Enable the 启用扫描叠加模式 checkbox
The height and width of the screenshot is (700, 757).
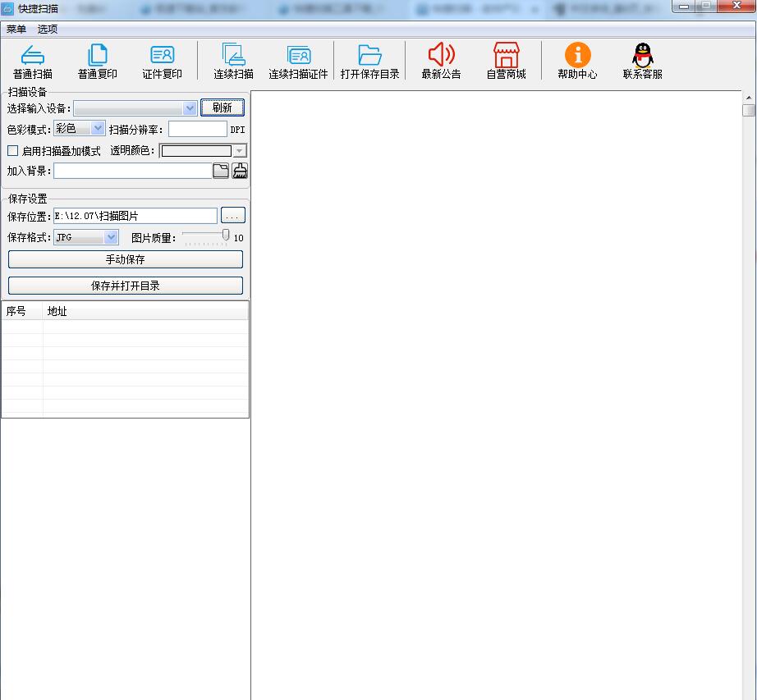pyautogui.click(x=13, y=151)
